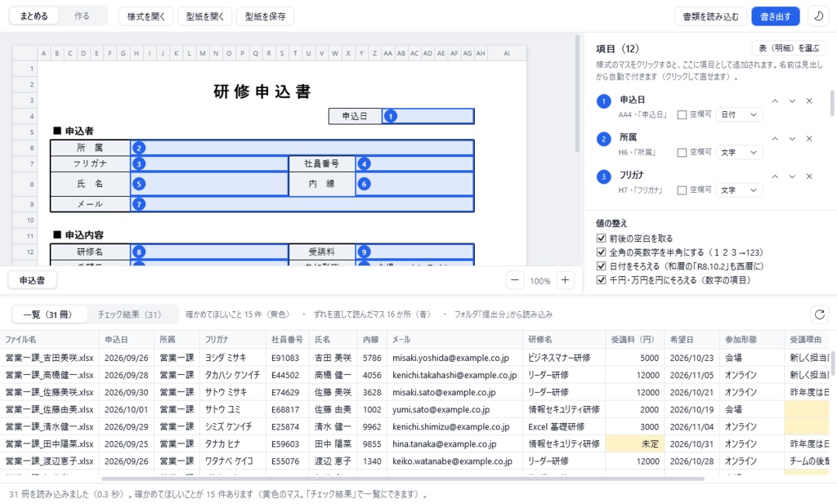This screenshot has width=837, height=504.
Task: Click marker 7 in メール cell
Action: (x=139, y=204)
